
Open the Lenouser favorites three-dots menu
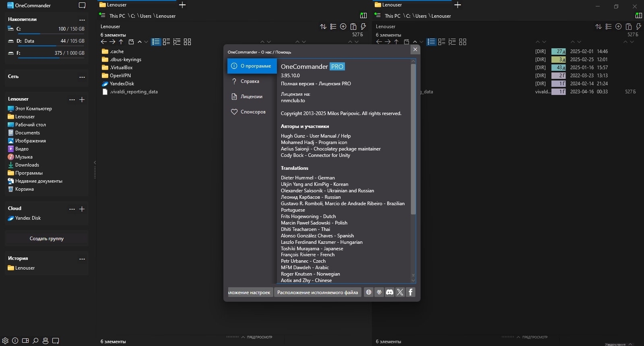coord(72,99)
